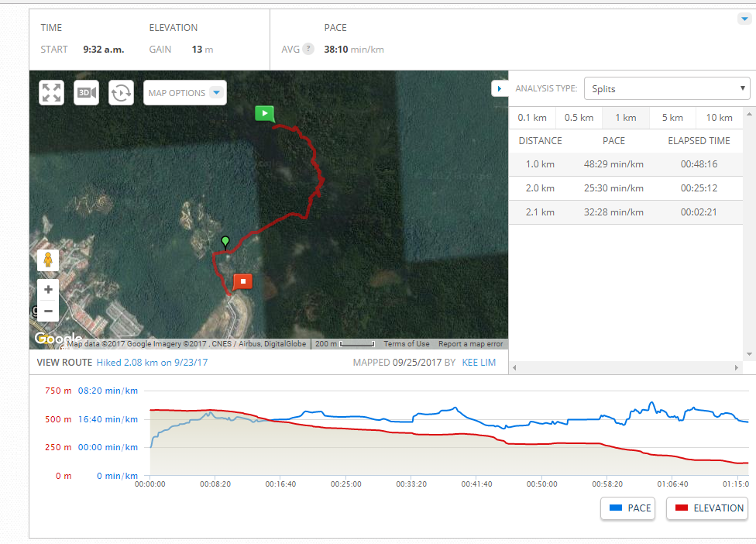The height and width of the screenshot is (544, 756).
Task: Click the route replay rotate icon
Action: 121,92
